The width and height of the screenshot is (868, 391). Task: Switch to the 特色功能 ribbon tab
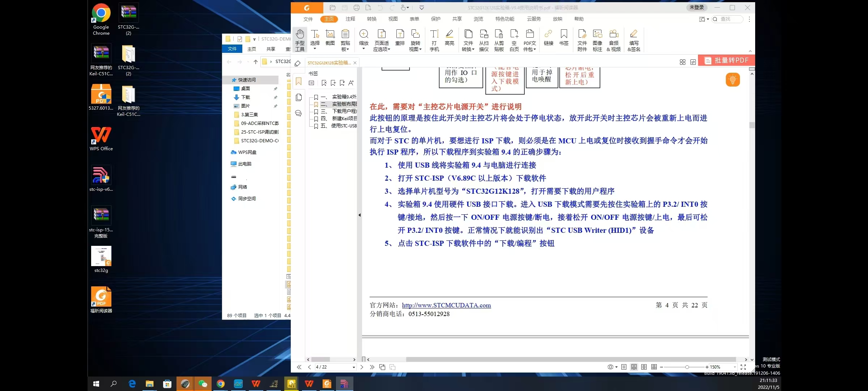(505, 19)
